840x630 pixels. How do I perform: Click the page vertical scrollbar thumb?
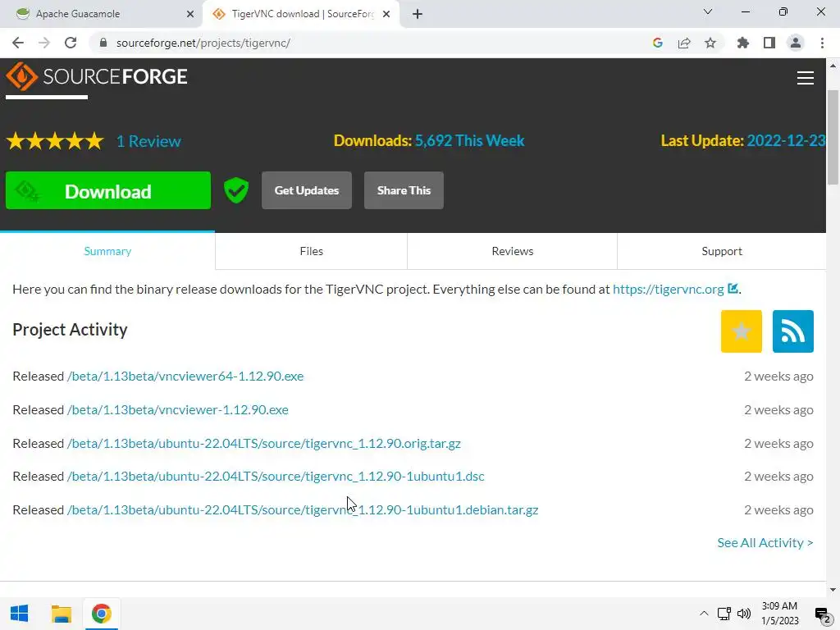[x=833, y=138]
